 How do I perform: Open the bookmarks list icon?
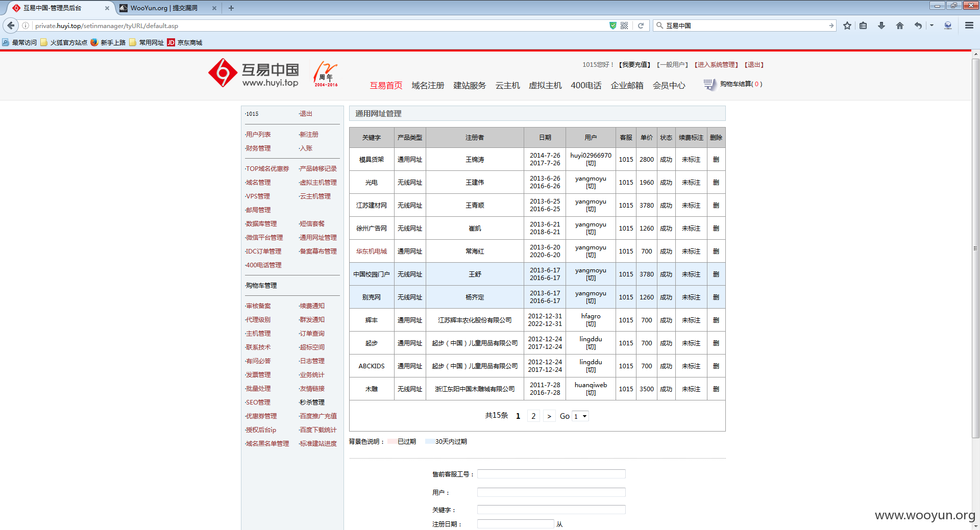(863, 26)
